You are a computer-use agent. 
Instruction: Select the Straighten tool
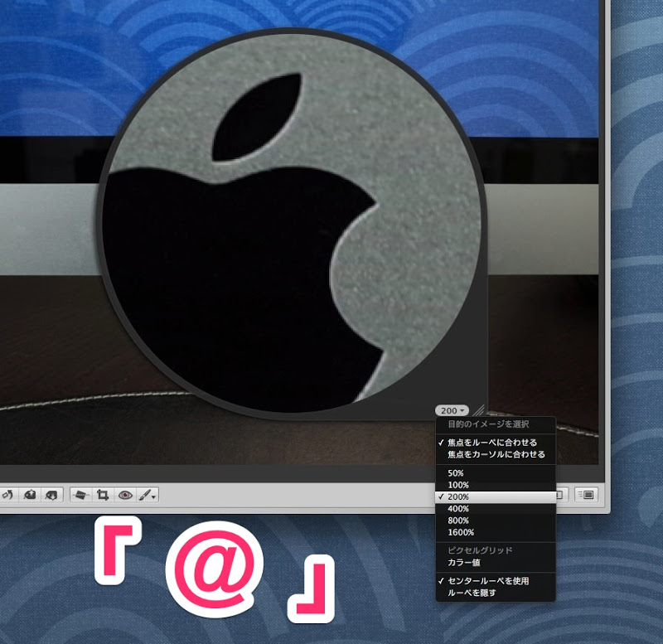tap(80, 494)
